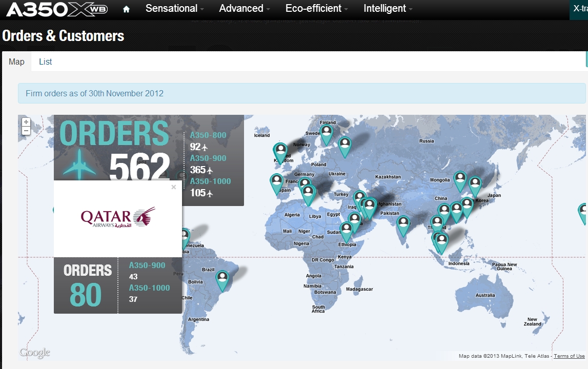Click the 43 count in Qatar panel

133,277
